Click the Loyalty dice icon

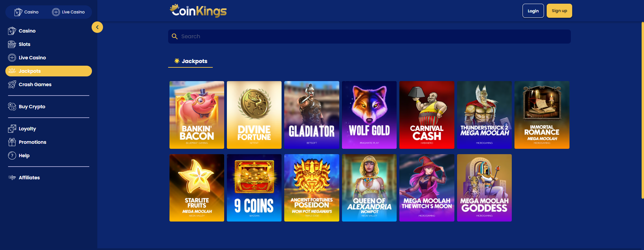[x=12, y=129]
